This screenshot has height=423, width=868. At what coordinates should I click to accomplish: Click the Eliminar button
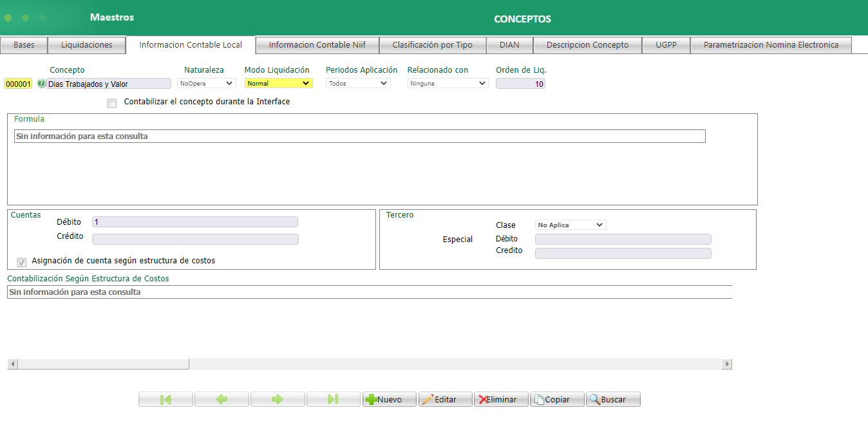pos(502,399)
